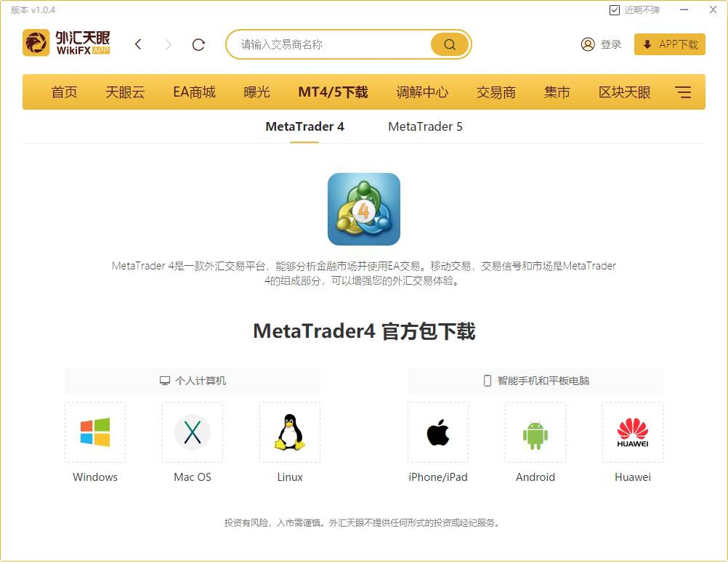Open the 天眼云 menu item

tap(125, 92)
